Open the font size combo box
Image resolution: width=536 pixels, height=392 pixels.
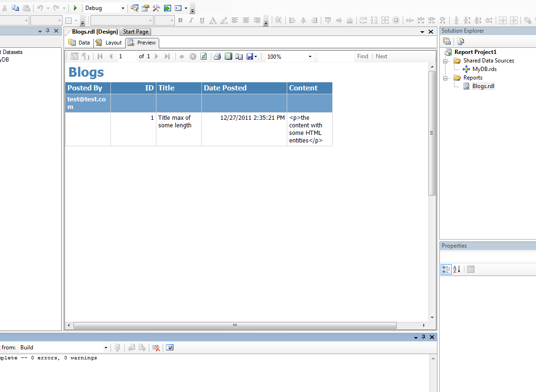[164, 20]
